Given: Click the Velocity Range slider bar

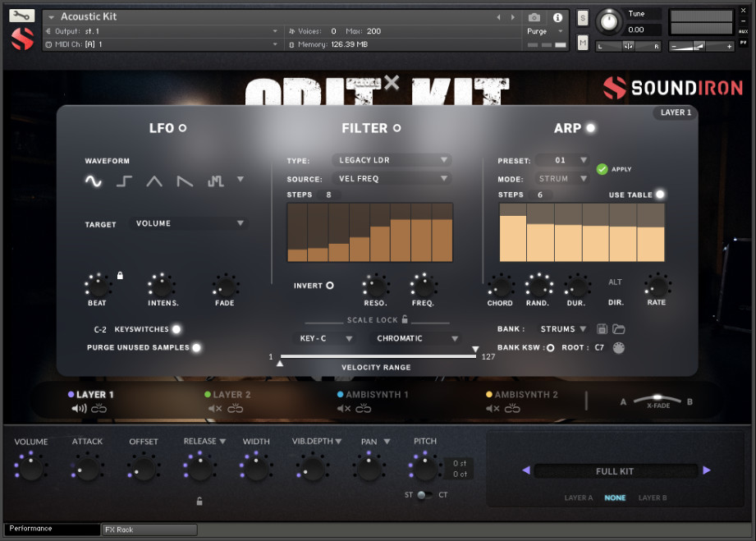Looking at the screenshot, I should (x=378, y=356).
